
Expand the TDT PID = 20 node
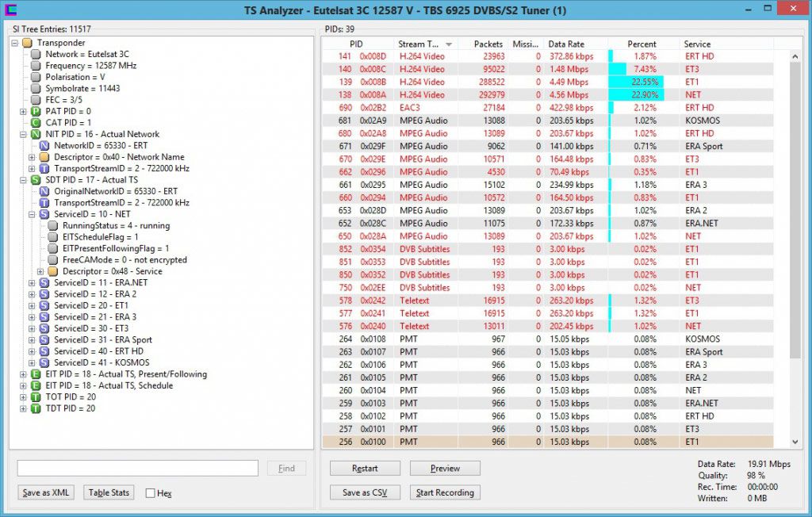(x=24, y=409)
